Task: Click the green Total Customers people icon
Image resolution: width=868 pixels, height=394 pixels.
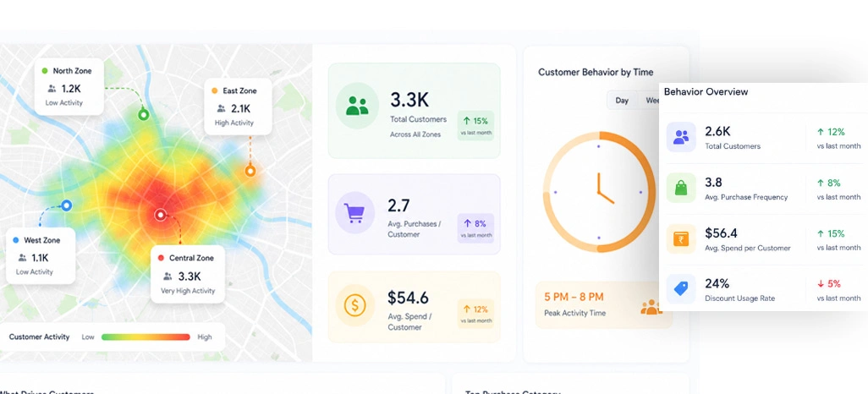Action: [357, 106]
